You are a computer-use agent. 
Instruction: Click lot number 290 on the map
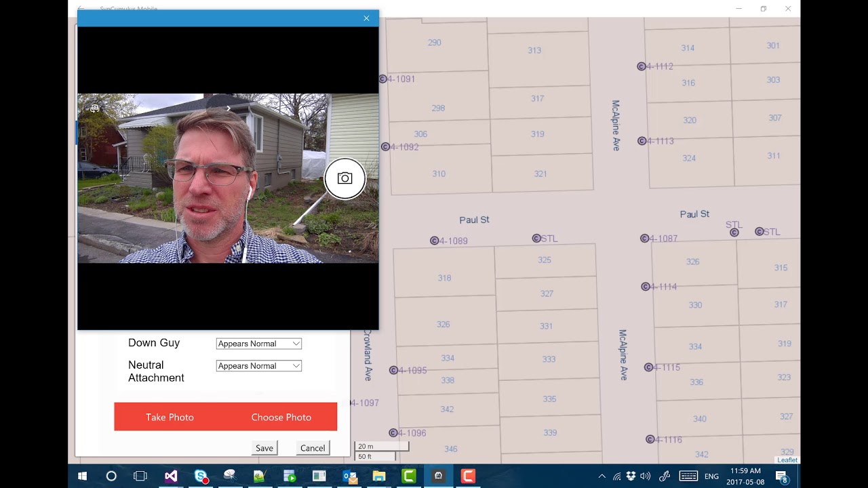[435, 43]
